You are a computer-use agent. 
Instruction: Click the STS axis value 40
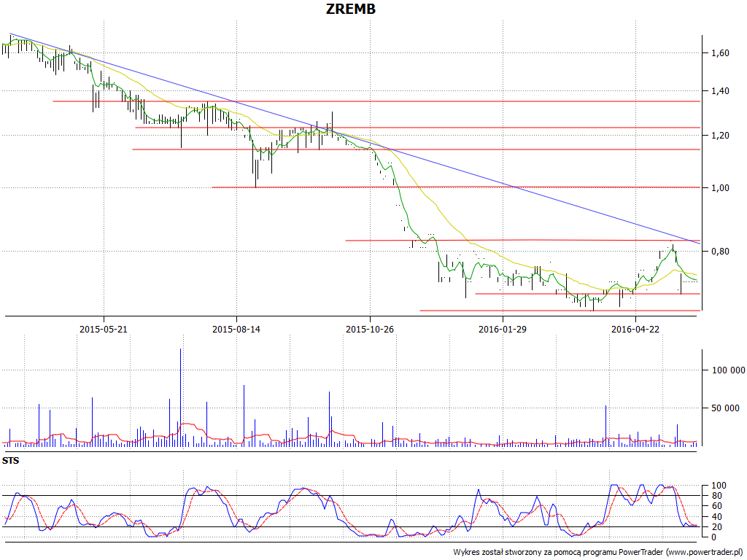coord(716,517)
